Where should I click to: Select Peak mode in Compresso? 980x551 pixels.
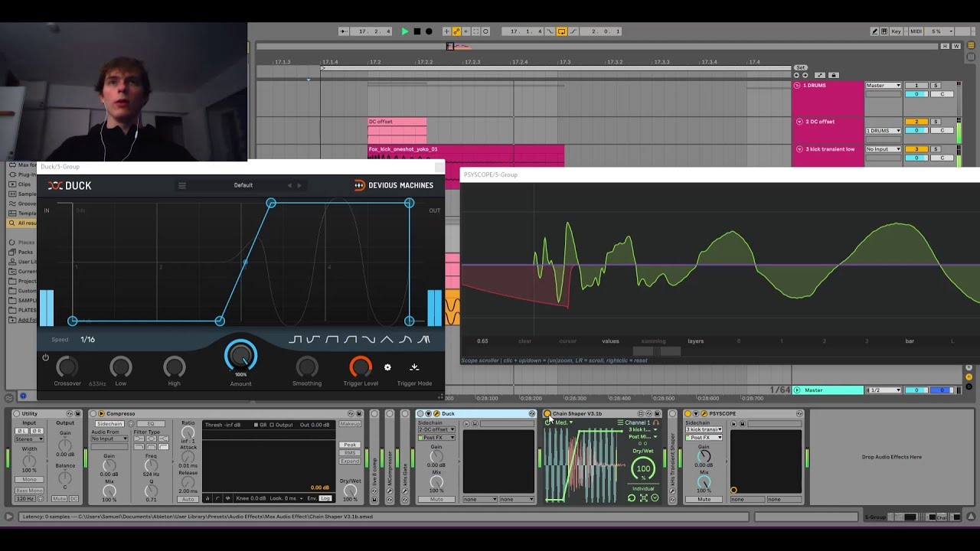350,445
